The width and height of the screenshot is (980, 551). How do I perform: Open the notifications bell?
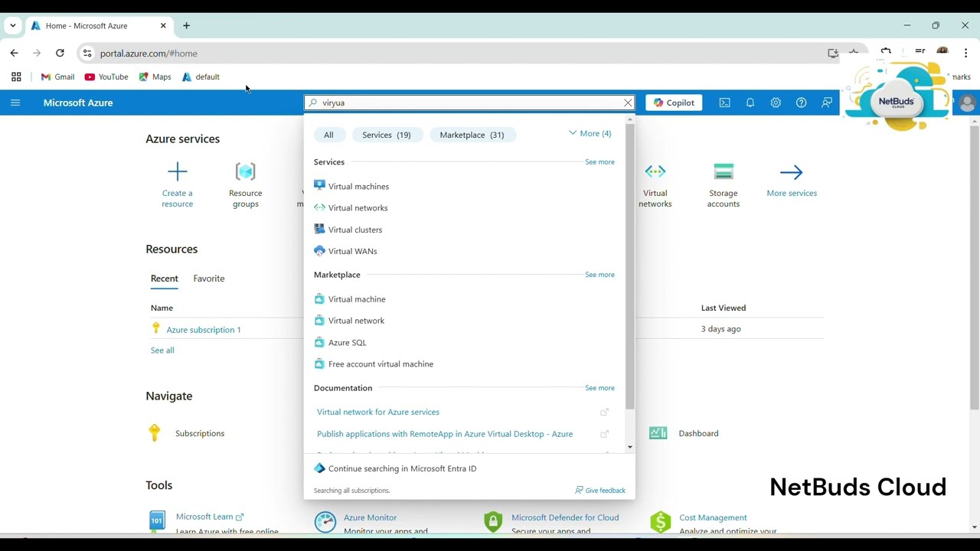(x=750, y=103)
